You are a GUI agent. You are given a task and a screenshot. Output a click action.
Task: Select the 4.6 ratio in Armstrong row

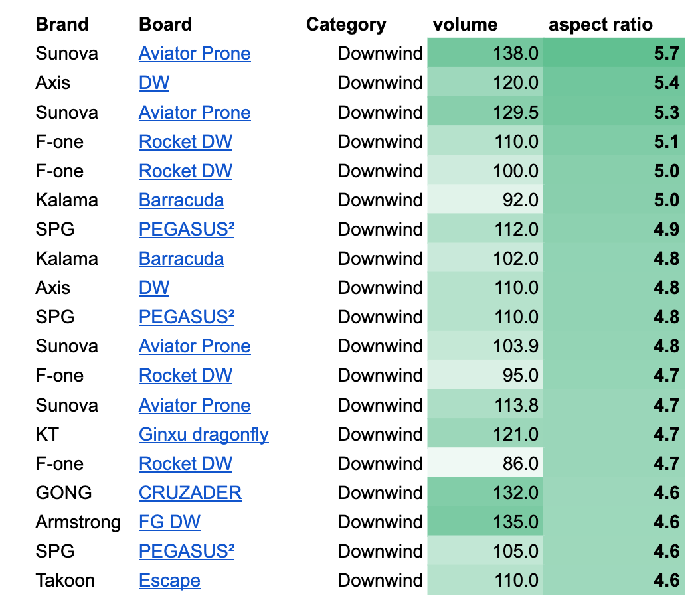[614, 522]
